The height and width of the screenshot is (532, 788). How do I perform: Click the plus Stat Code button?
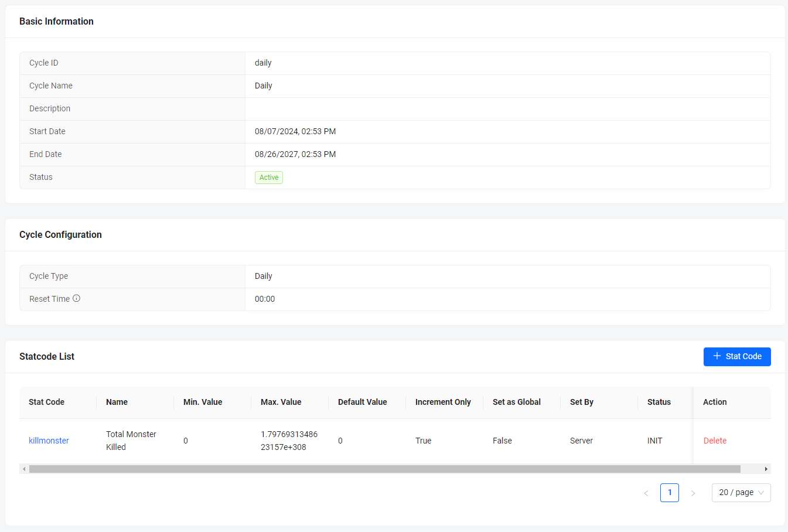coord(737,357)
